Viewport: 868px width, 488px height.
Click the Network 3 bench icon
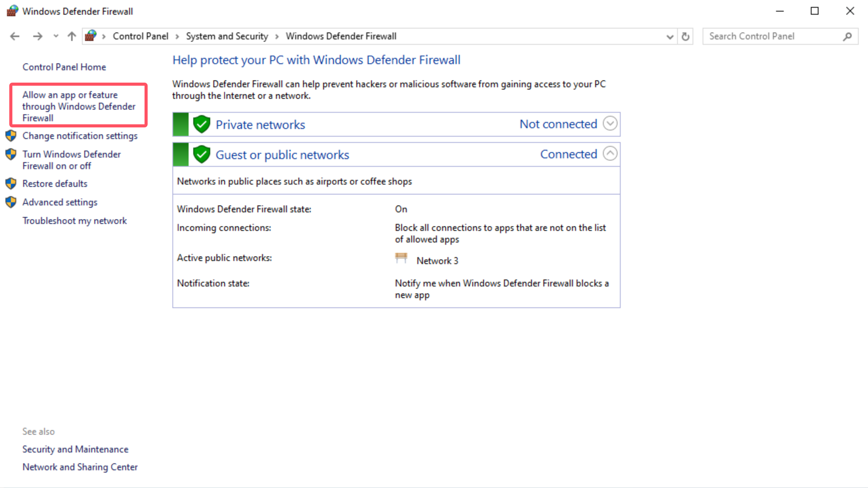pos(401,258)
